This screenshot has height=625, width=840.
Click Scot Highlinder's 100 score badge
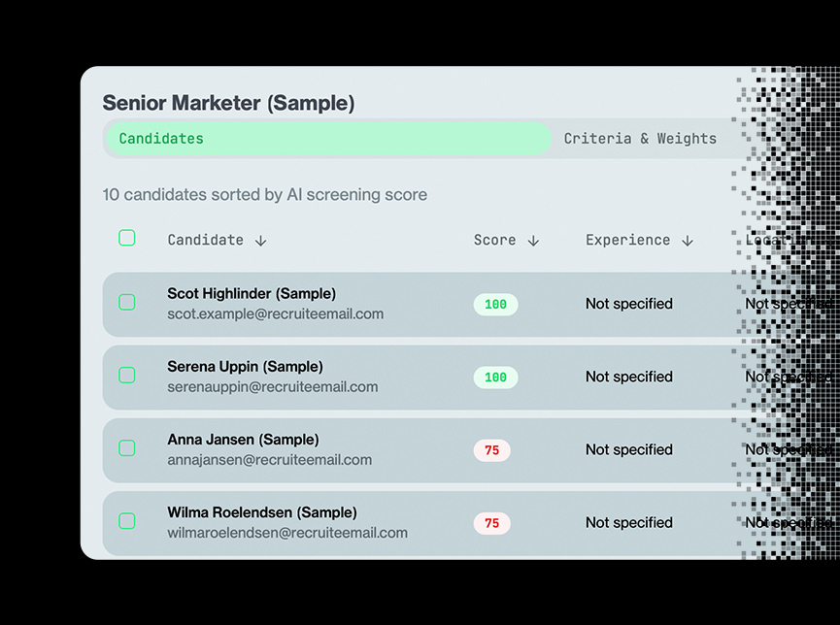pyautogui.click(x=495, y=305)
